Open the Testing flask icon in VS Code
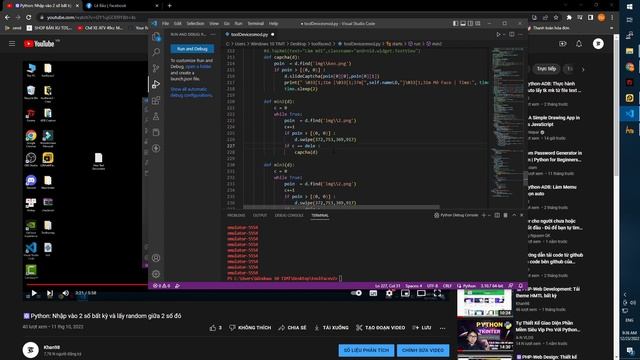The width and height of the screenshot is (640, 360). click(156, 116)
